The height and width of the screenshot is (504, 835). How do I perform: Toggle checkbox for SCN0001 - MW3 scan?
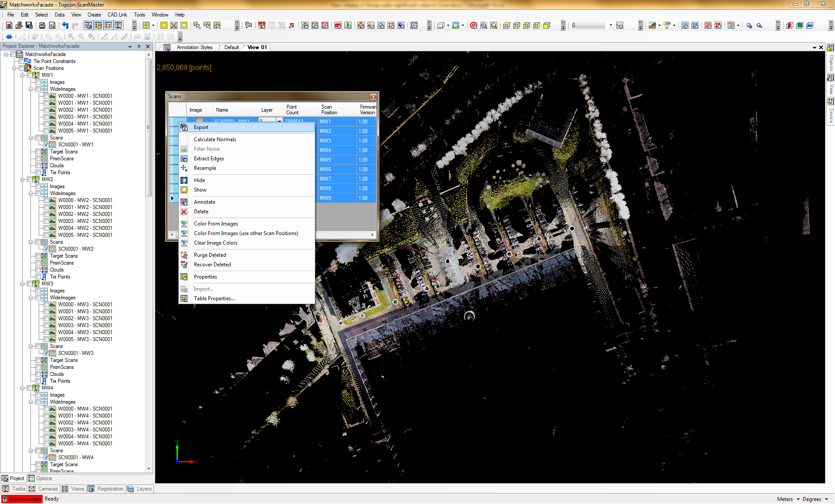click(x=46, y=353)
